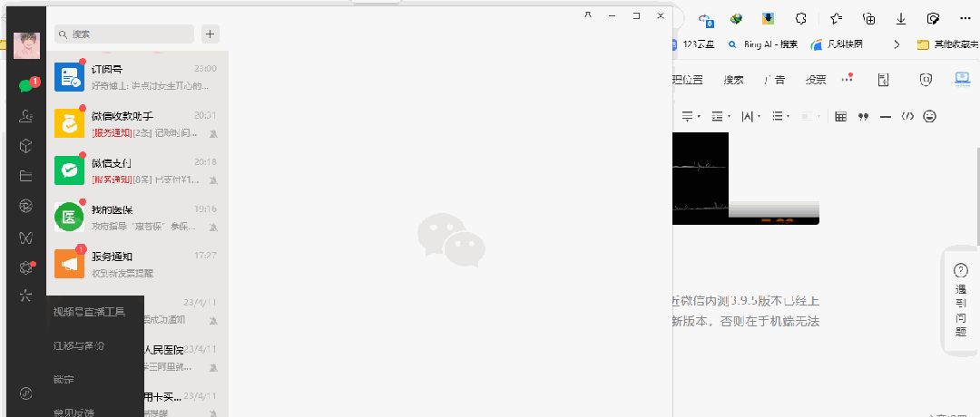Click the download-arrow extension icon in browser toolbar

tap(769, 19)
